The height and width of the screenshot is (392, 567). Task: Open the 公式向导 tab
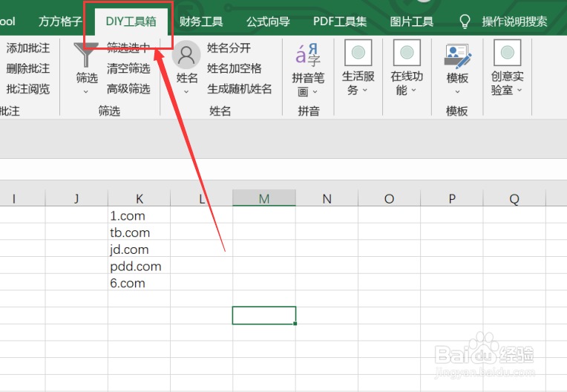pos(268,22)
